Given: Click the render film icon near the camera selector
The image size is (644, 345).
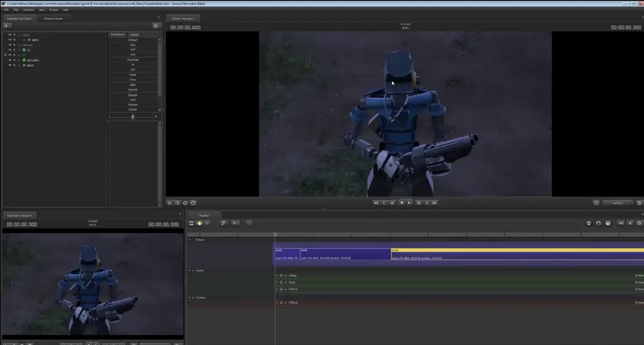Looking at the screenshot, I should coord(596,203).
